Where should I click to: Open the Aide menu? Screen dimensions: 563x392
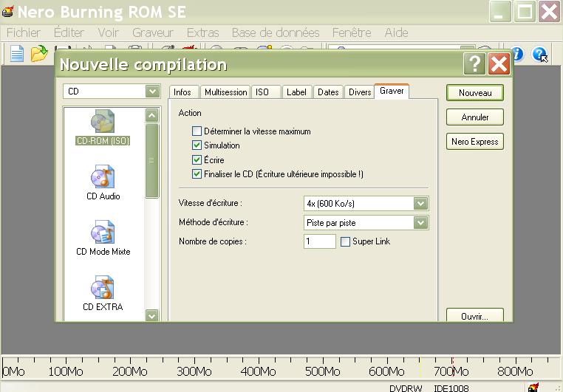tap(396, 32)
